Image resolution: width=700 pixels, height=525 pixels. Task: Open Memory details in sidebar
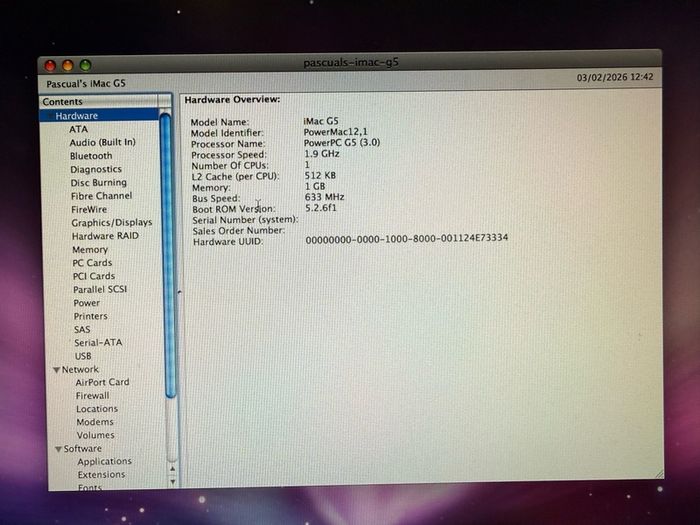[x=90, y=250]
